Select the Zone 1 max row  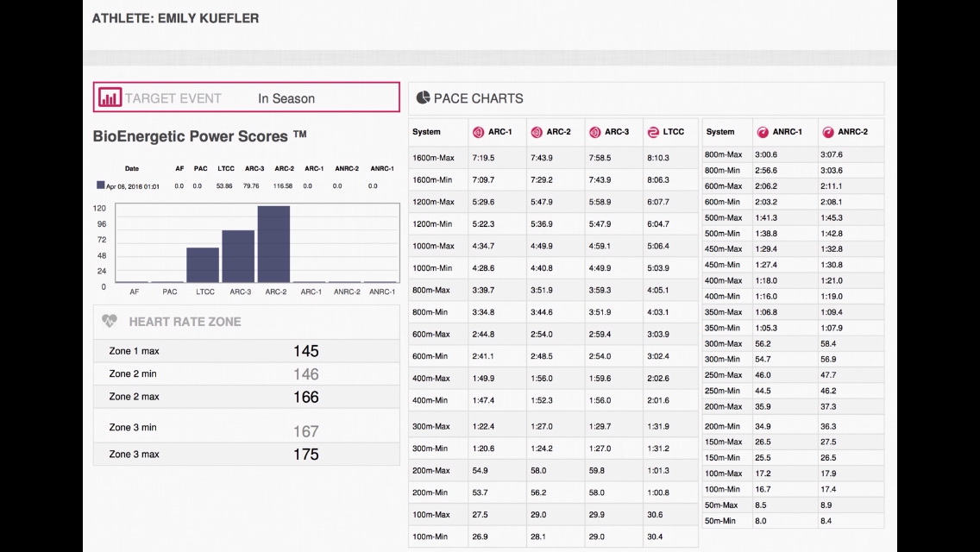pyautogui.click(x=247, y=351)
